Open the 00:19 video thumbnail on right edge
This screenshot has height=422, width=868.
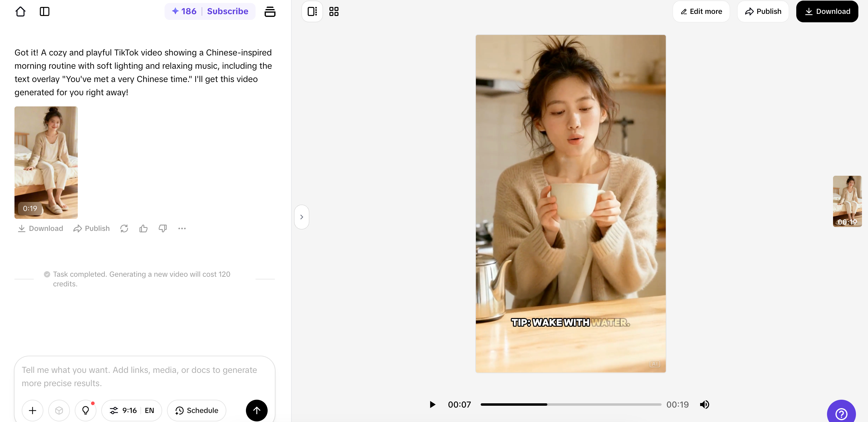(848, 201)
